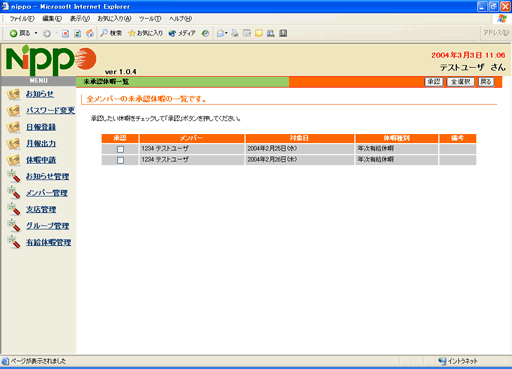Open the Forward button history dropdown arrow
The width and height of the screenshot is (512, 369).
[x=56, y=33]
